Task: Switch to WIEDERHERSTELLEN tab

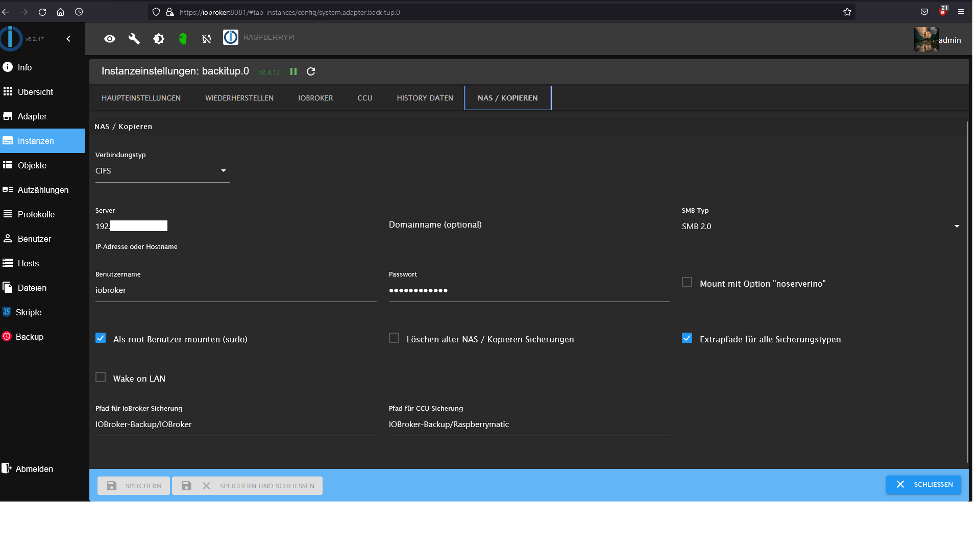Action: click(x=239, y=98)
